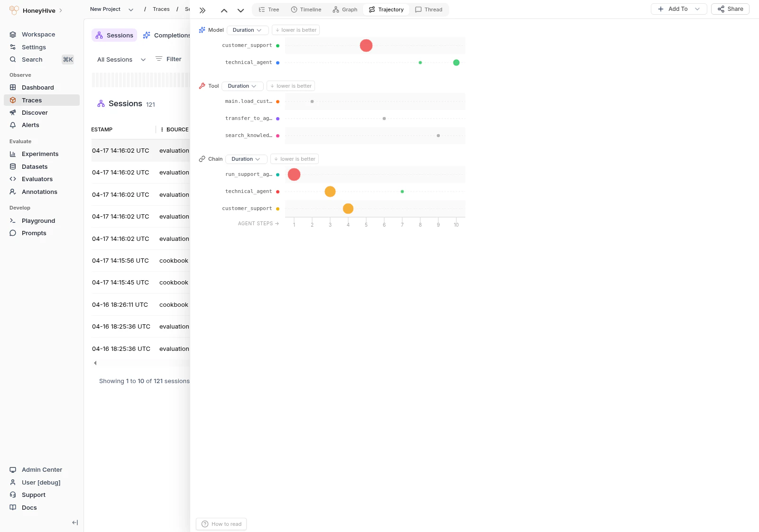Switch to the Tree view tab

click(x=269, y=9)
